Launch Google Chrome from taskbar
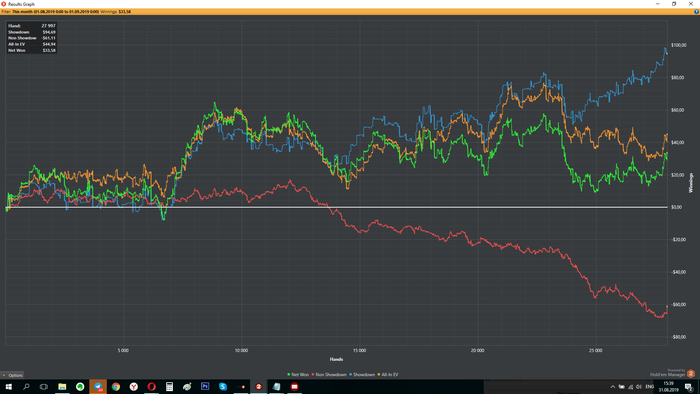 point(116,387)
